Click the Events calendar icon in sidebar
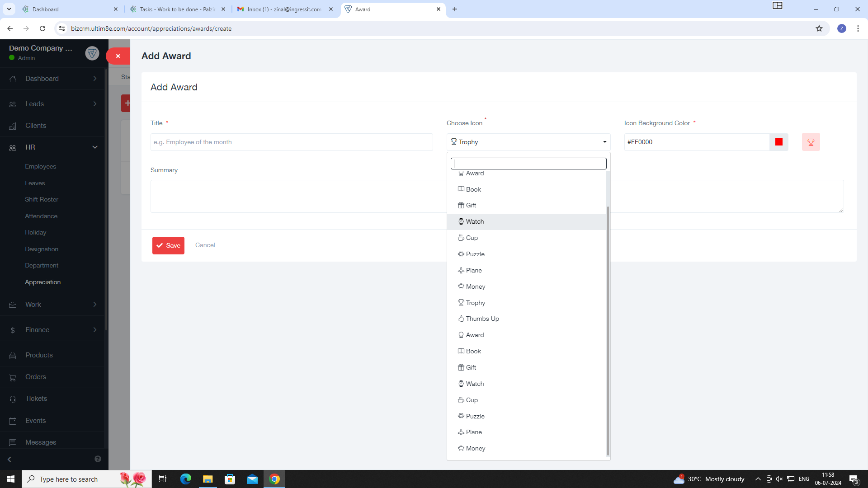The width and height of the screenshot is (868, 488). 13,421
